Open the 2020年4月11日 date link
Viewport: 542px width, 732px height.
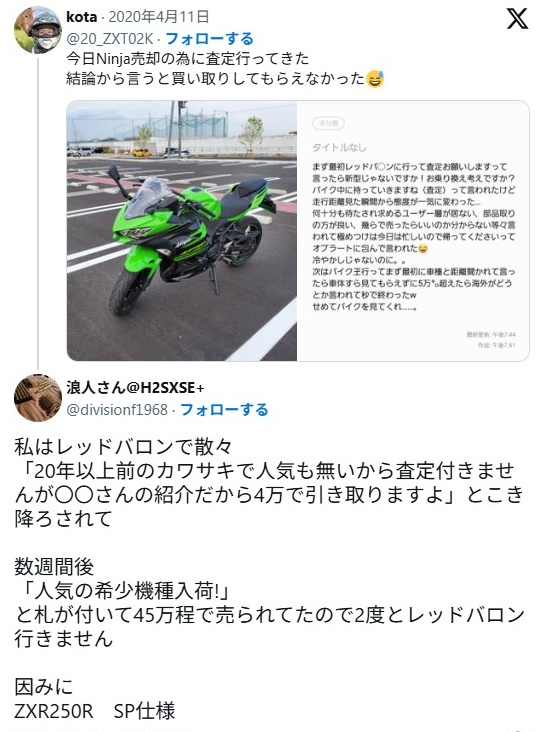click(158, 17)
